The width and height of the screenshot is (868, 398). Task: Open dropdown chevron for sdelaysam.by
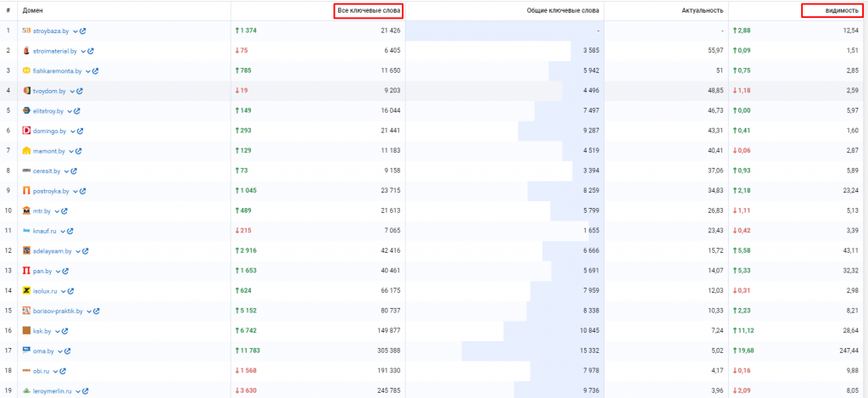point(79,251)
